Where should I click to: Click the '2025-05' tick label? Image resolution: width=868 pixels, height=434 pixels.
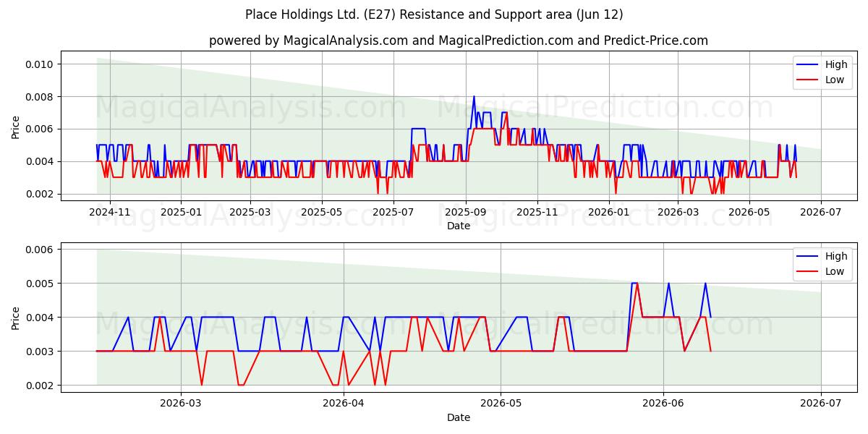pos(322,212)
